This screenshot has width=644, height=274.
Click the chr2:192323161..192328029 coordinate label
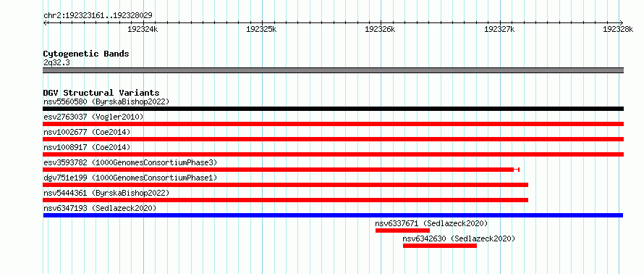point(98,15)
